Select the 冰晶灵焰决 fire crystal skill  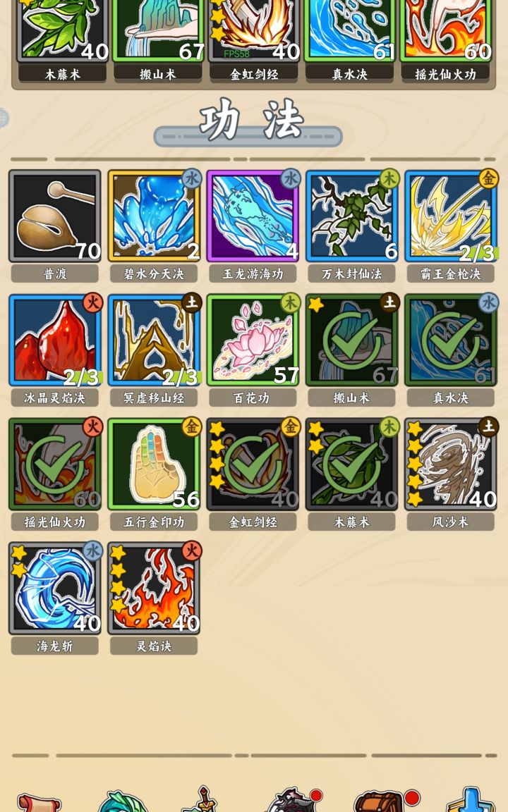pos(54,340)
